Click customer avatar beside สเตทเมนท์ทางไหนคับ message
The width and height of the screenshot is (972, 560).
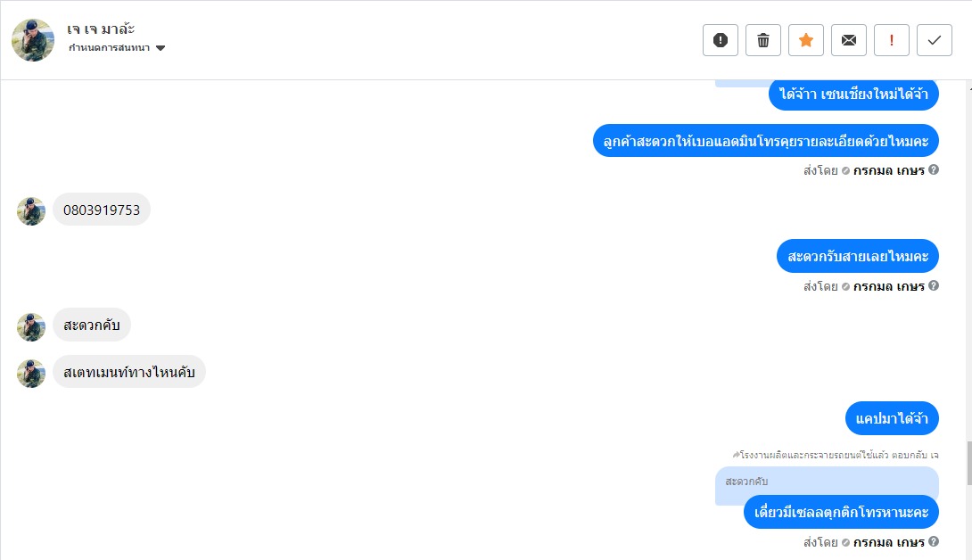tap(31, 374)
